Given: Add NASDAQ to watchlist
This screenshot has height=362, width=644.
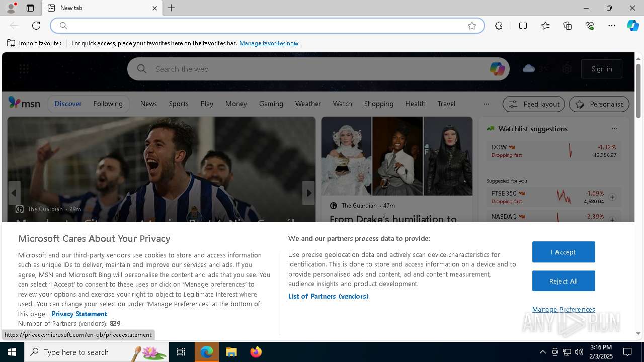Looking at the screenshot, I should (x=612, y=220).
